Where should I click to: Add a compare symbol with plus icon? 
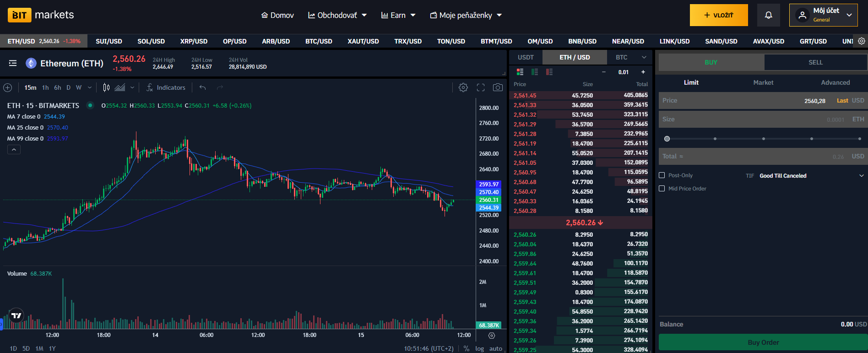8,87
